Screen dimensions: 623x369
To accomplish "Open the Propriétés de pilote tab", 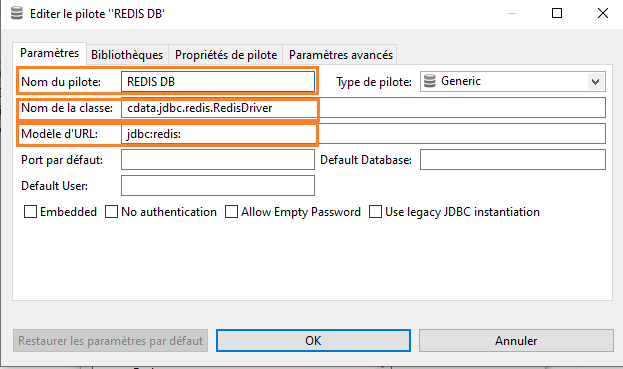I will [x=226, y=54].
